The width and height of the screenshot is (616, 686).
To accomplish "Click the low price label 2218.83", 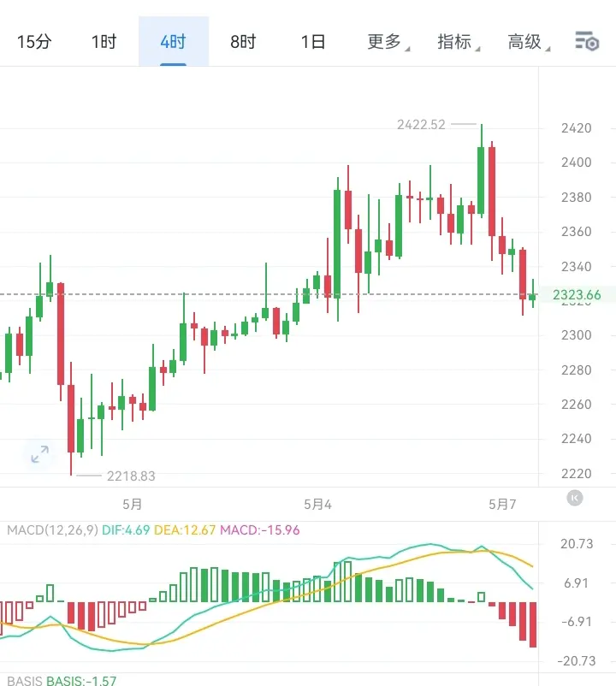I will 131,476.
